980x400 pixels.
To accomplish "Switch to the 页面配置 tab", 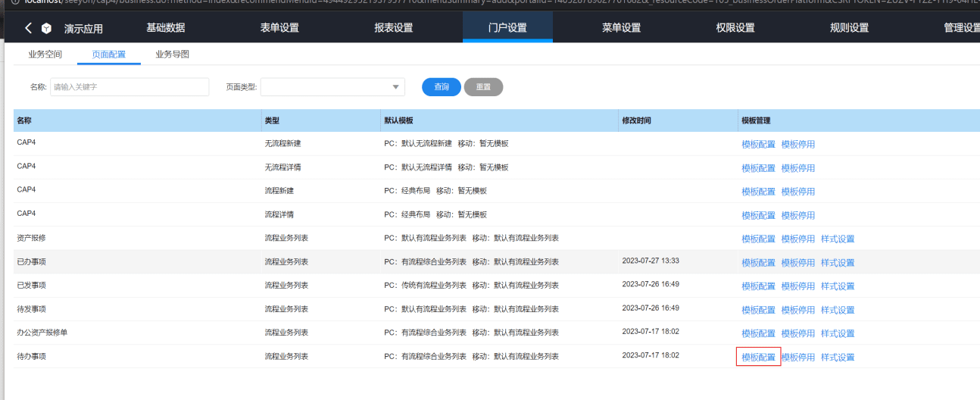I will tap(108, 55).
